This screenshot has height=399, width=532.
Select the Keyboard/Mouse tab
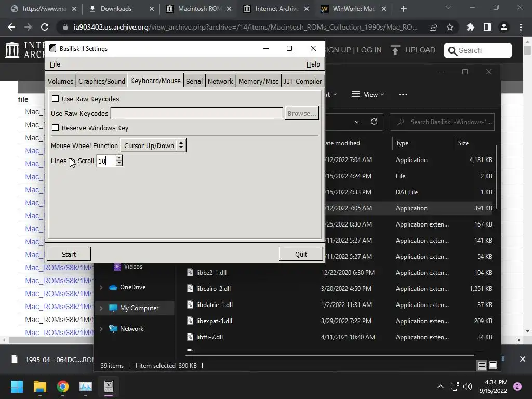point(155,81)
